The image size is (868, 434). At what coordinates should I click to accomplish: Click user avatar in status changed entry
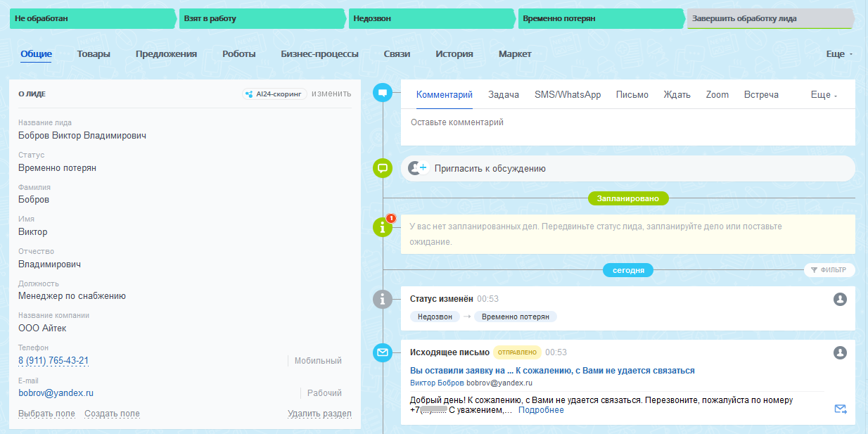point(840,299)
